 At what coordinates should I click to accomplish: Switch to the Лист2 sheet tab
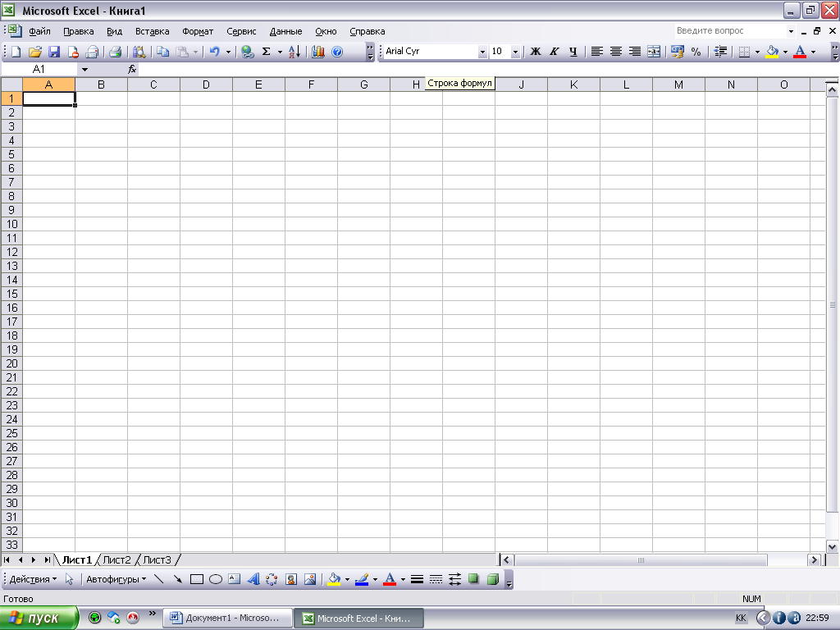(x=116, y=559)
